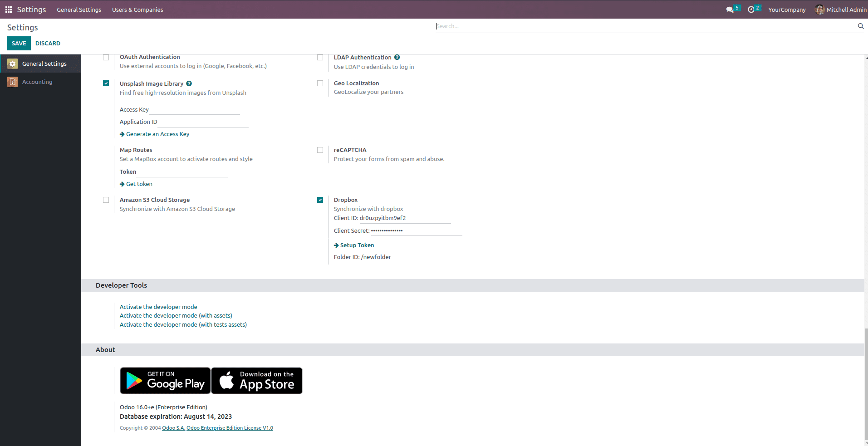Switch to General Settings in the sidebar
The width and height of the screenshot is (868, 446).
tap(44, 64)
